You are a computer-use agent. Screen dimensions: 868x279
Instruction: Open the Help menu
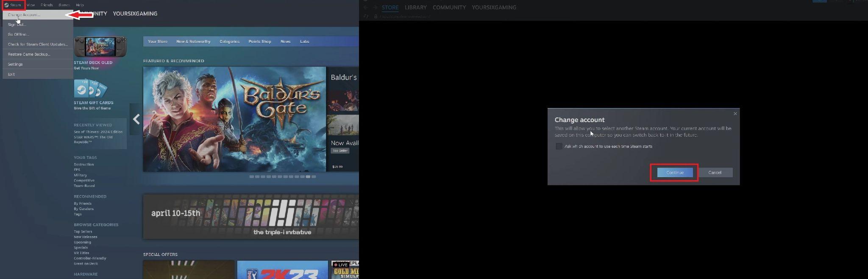pos(80,5)
